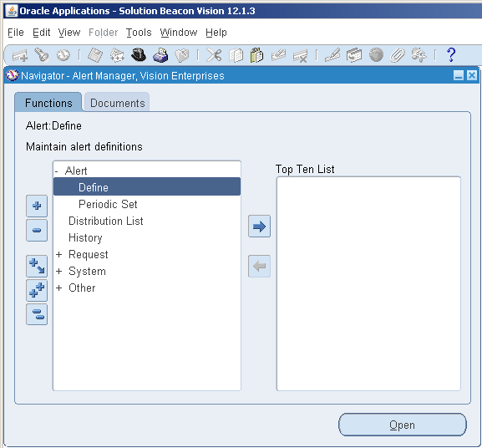Viewport: 482px width, 448px height.
Task: Click the Clear Record eraser icon
Action: 278,55
